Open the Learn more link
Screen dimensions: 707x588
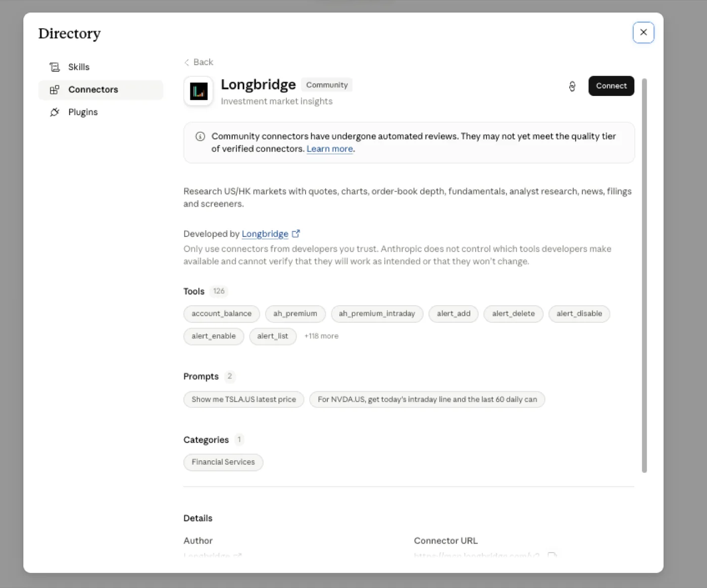[x=330, y=149]
